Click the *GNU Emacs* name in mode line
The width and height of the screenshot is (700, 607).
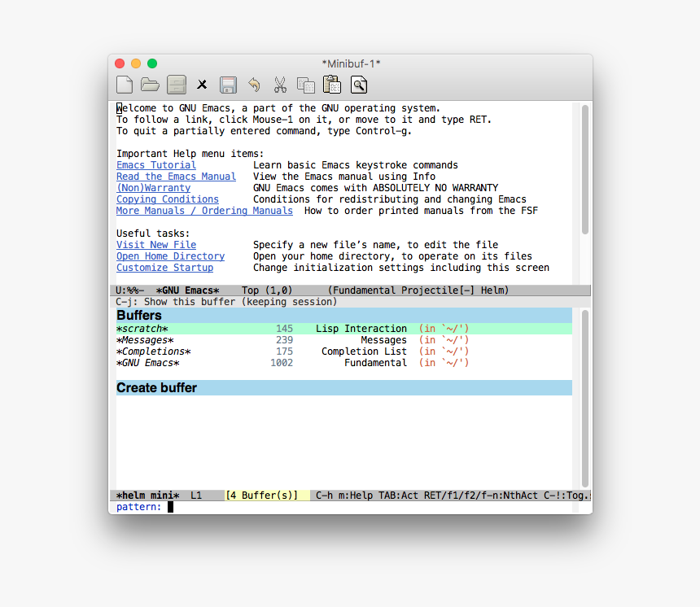(x=187, y=290)
